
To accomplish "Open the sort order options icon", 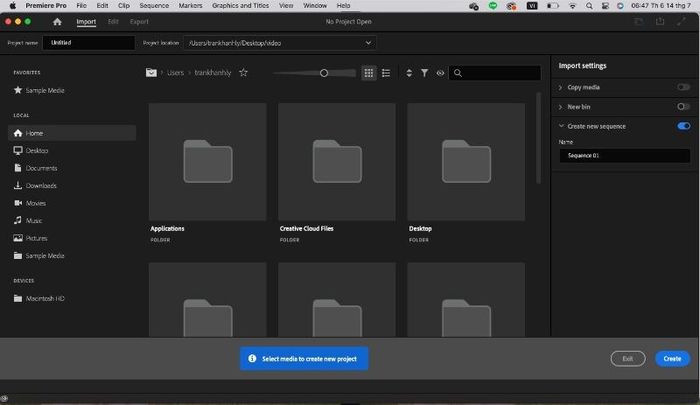I will coord(409,73).
